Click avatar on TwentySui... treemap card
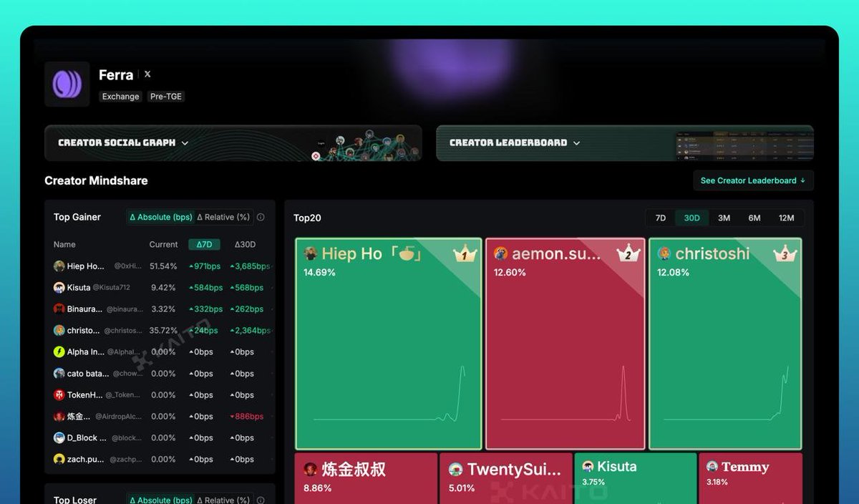 coord(455,470)
